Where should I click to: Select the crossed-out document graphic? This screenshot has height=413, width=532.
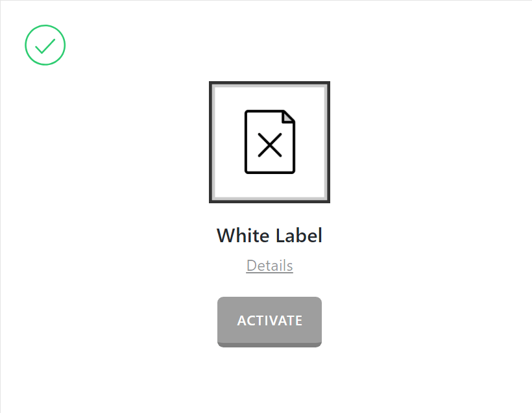269,142
